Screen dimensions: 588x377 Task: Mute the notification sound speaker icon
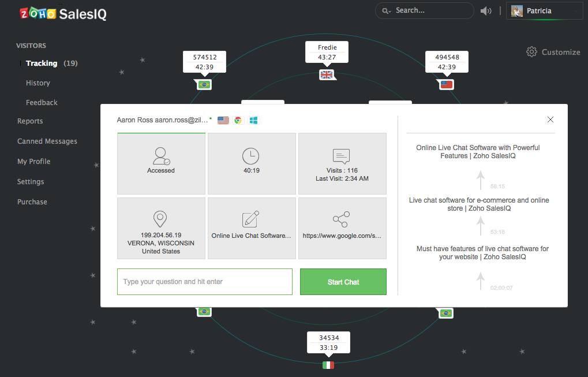coord(485,10)
